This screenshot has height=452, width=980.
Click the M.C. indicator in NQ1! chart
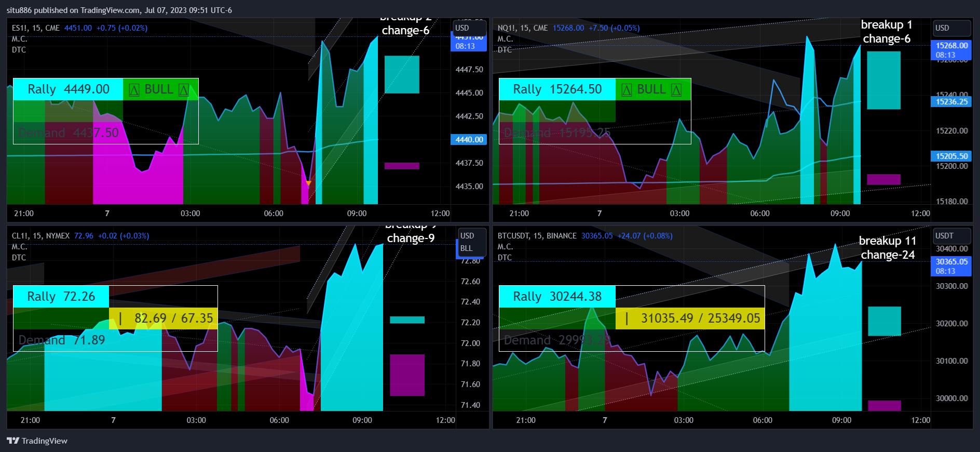click(505, 39)
